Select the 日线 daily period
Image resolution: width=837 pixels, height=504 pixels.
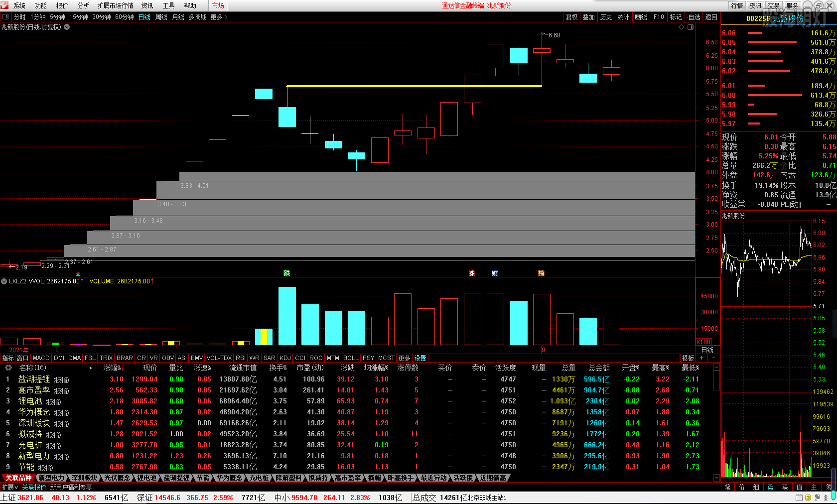[144, 17]
